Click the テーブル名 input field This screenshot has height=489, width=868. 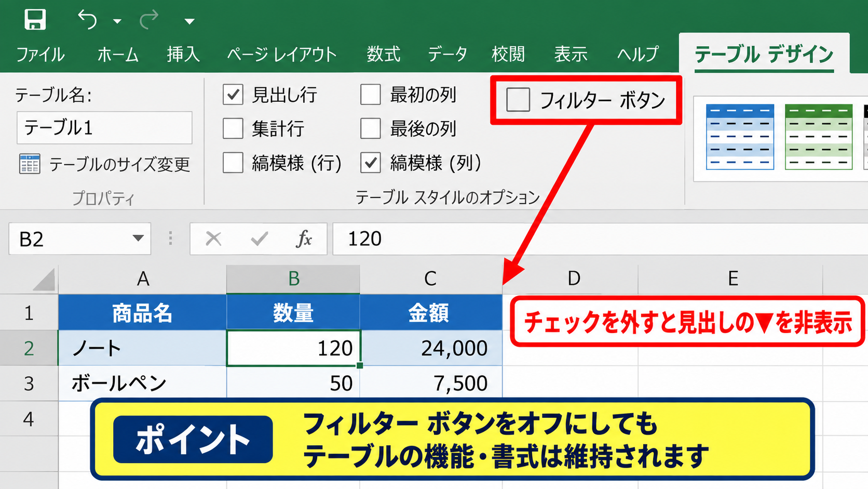click(x=104, y=127)
